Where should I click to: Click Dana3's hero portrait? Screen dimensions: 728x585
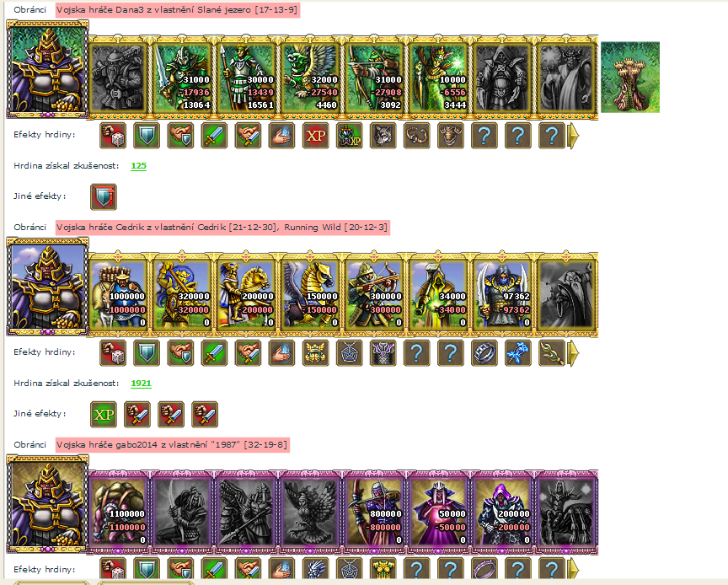click(47, 69)
